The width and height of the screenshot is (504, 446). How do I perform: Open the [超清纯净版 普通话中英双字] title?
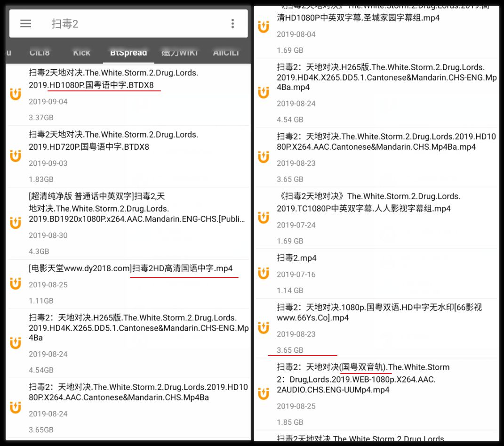tap(137, 208)
